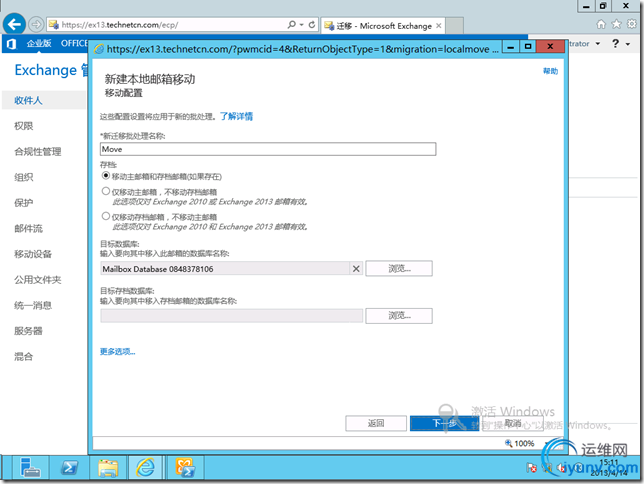644x484 pixels.
Task: Select move archive mailbox only option
Action: click(106, 216)
